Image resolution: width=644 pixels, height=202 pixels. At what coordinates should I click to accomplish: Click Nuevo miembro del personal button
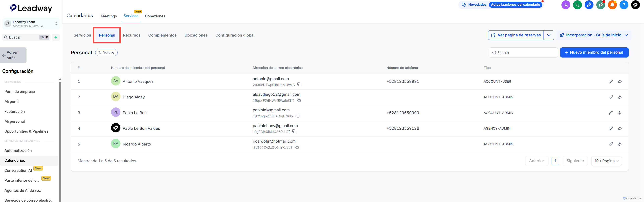[594, 52]
